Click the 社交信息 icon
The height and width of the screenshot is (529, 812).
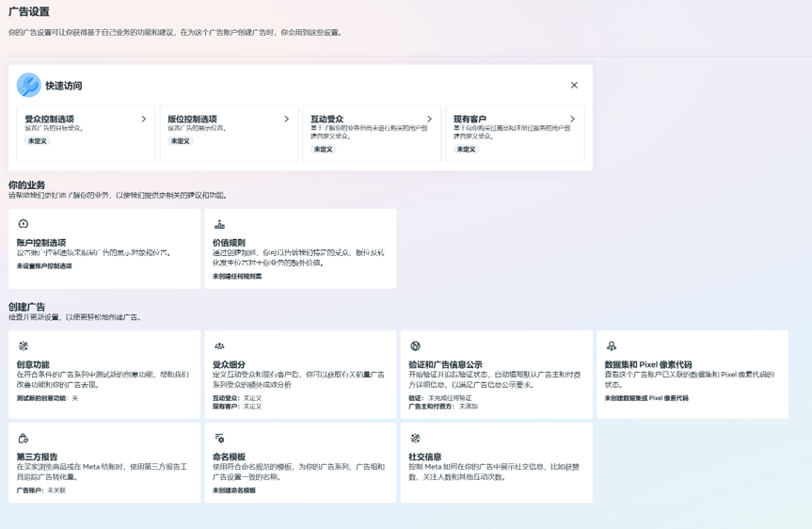[415, 439]
